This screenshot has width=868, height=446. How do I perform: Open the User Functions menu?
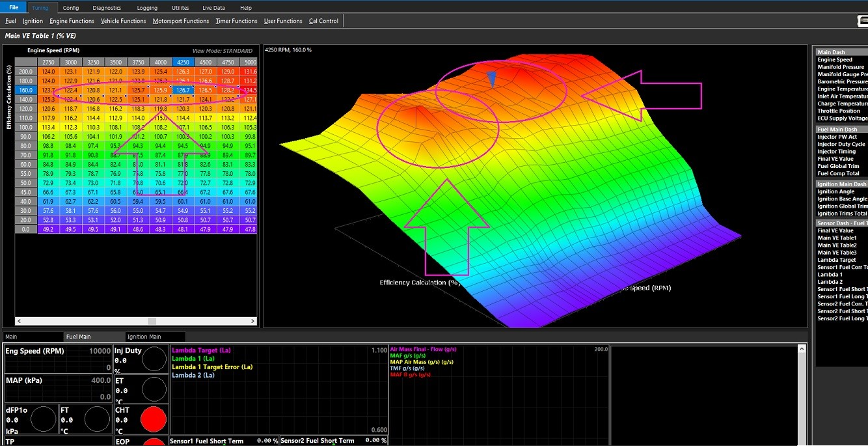point(283,21)
